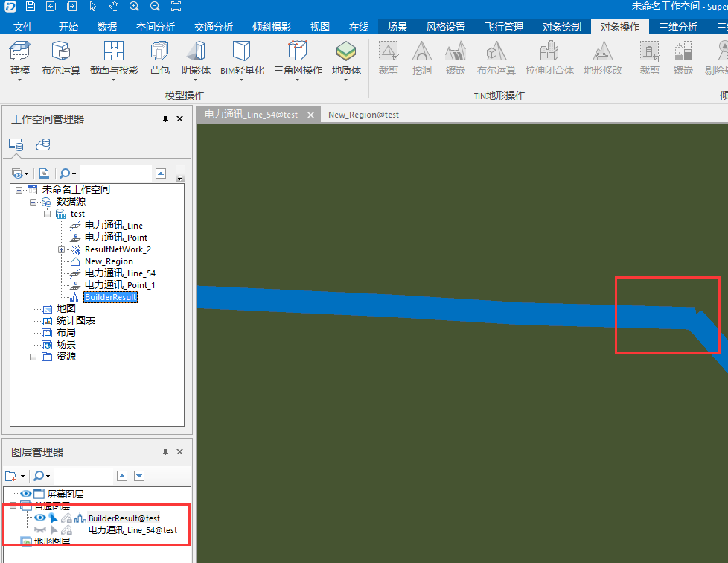Open layer manager search dropdown
The width and height of the screenshot is (728, 563).
click(48, 476)
